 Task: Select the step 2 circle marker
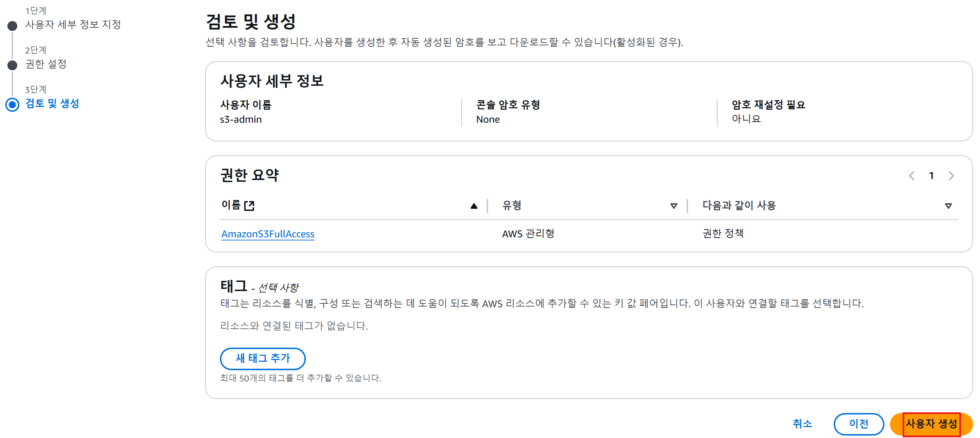(13, 65)
